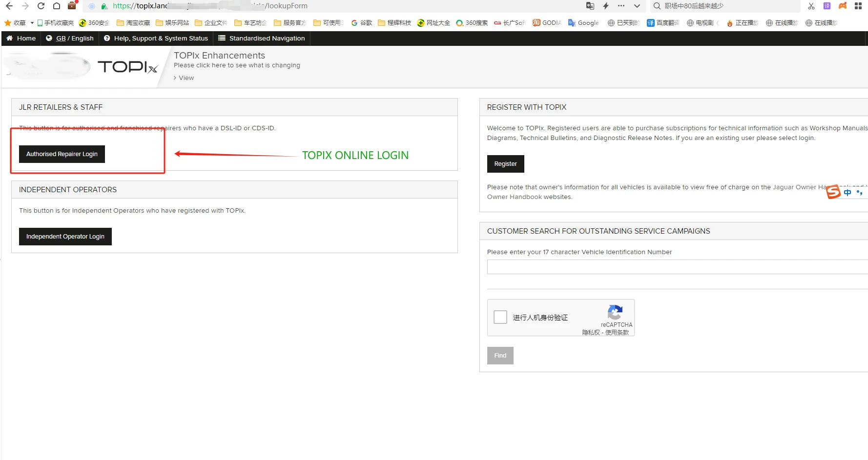Open the three-dots more options icon
Screen dimensions: 868x460
point(621,6)
